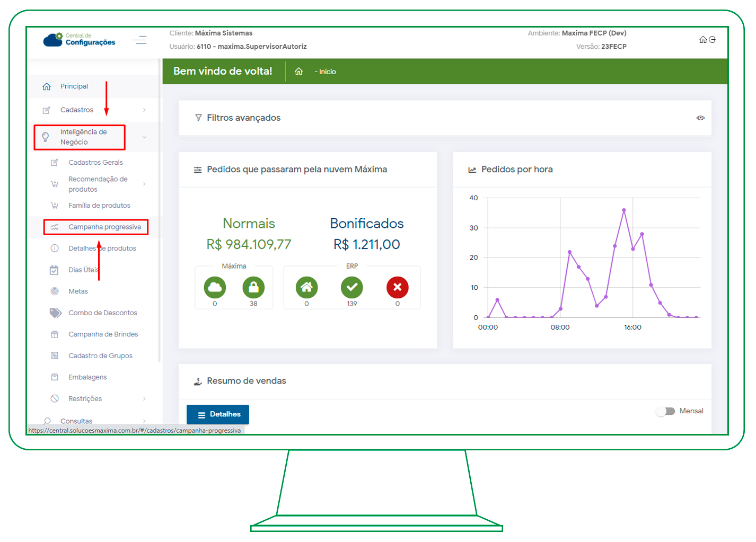The image size is (756, 542).
Task: Click the logout icon in top-right corner
Action: coord(712,40)
